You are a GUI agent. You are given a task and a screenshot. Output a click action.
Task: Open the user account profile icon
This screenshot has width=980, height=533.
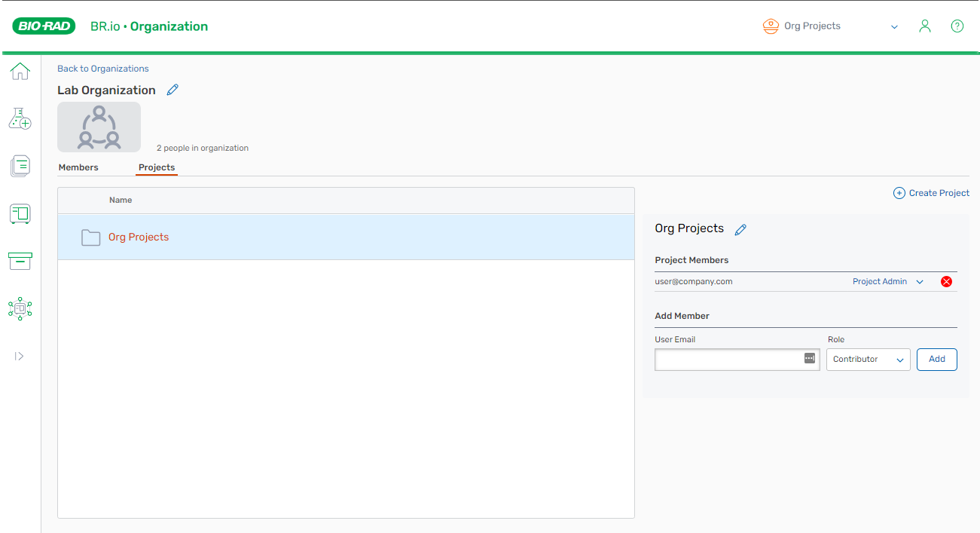925,26
